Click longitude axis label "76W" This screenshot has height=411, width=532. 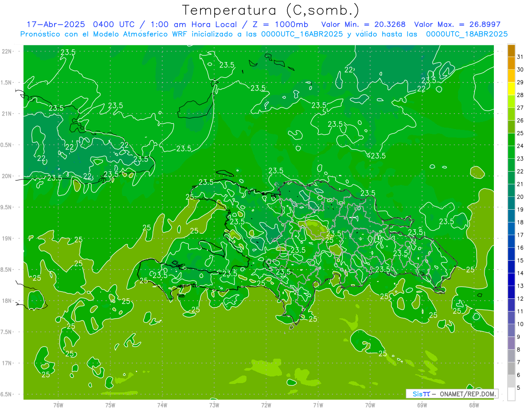(x=58, y=405)
